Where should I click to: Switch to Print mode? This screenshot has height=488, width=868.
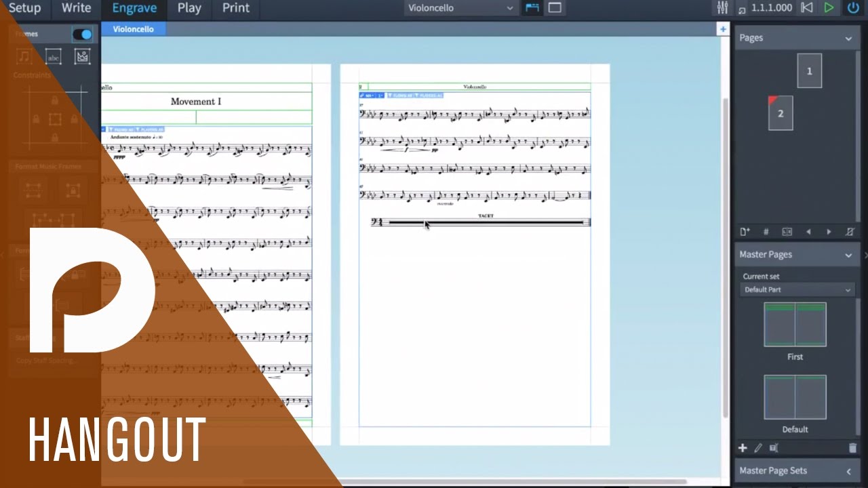pyautogui.click(x=236, y=8)
